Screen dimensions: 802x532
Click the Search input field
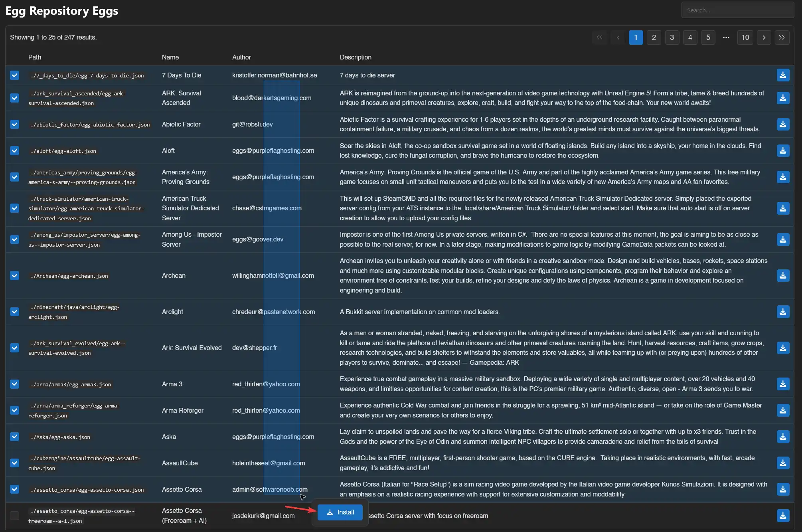[737, 10]
